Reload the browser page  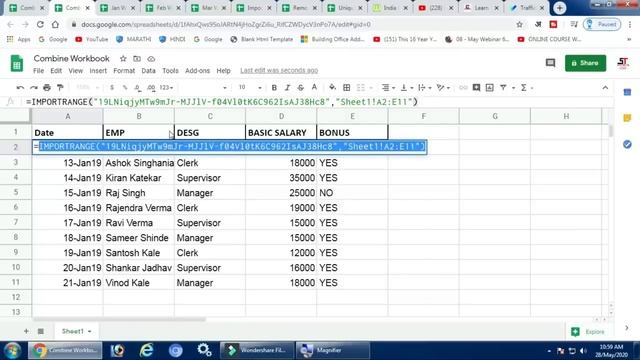[x=40, y=24]
